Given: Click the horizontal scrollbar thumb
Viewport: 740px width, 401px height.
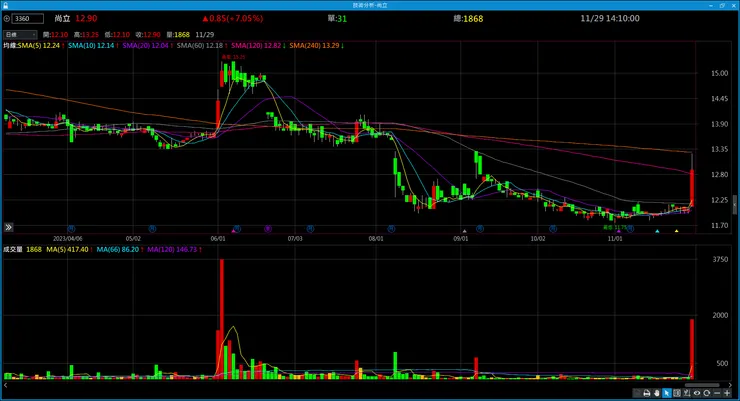Looking at the screenshot, I should pyautogui.click(x=702, y=385).
